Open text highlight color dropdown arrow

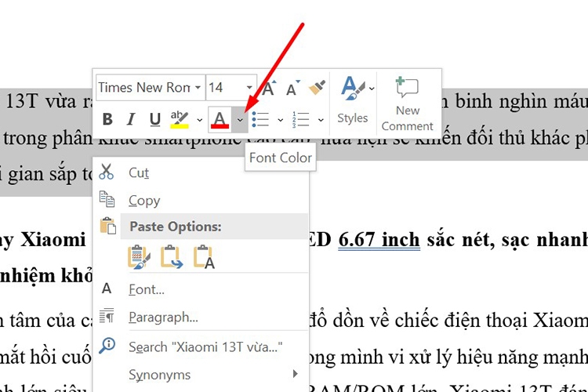[x=199, y=120]
